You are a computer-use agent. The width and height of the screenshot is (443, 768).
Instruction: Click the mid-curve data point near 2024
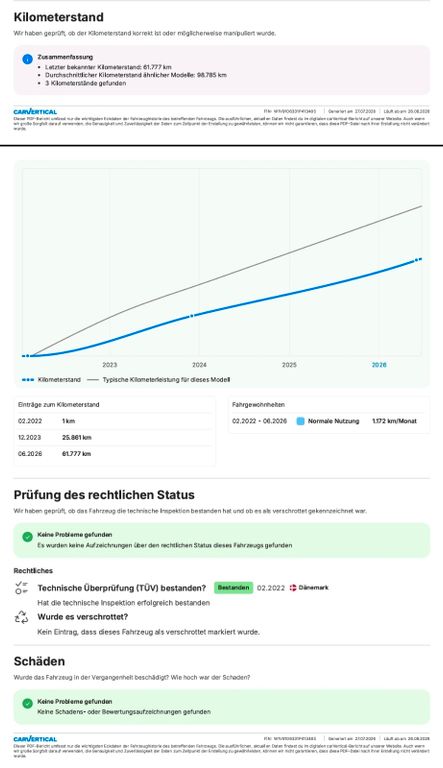(x=192, y=316)
